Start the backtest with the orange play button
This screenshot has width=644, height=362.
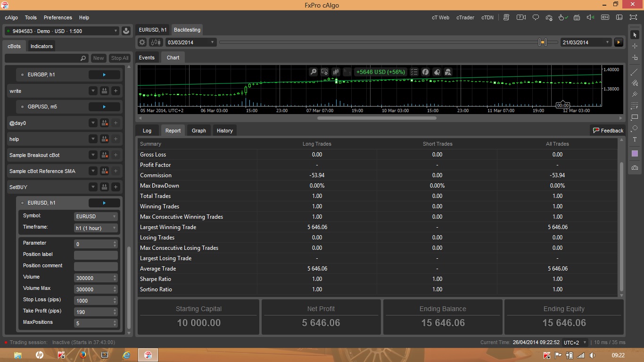click(619, 42)
